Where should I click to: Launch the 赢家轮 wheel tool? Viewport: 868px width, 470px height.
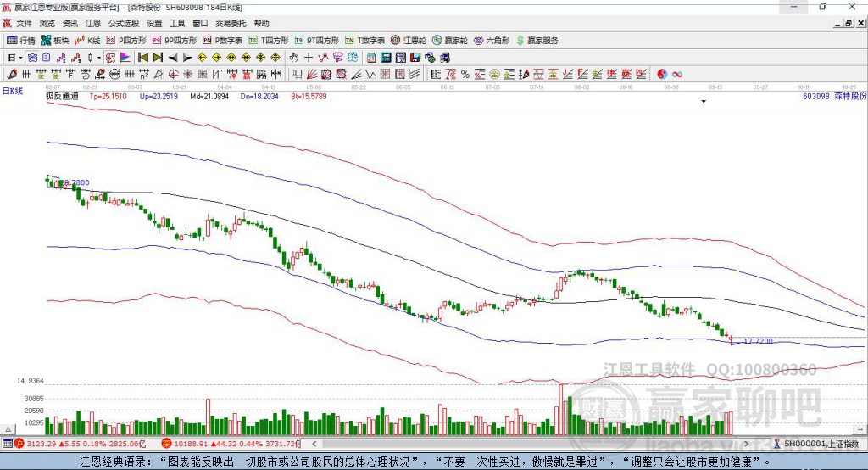click(450, 41)
